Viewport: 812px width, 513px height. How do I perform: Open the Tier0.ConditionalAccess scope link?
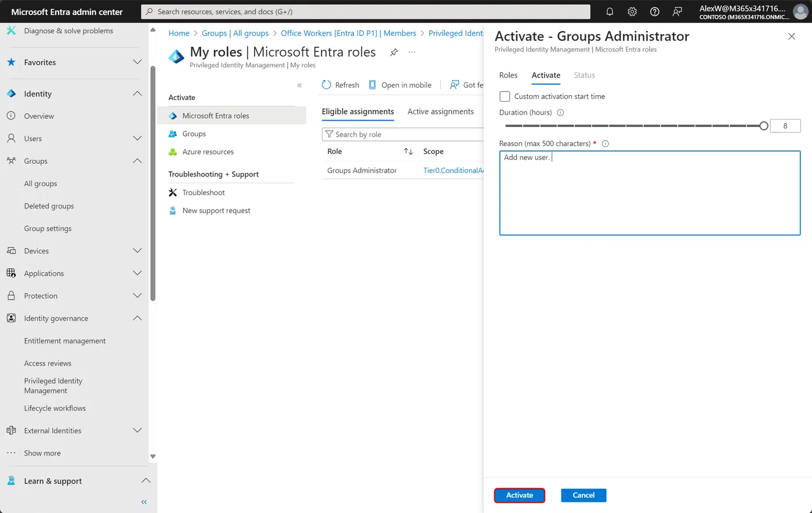point(453,171)
